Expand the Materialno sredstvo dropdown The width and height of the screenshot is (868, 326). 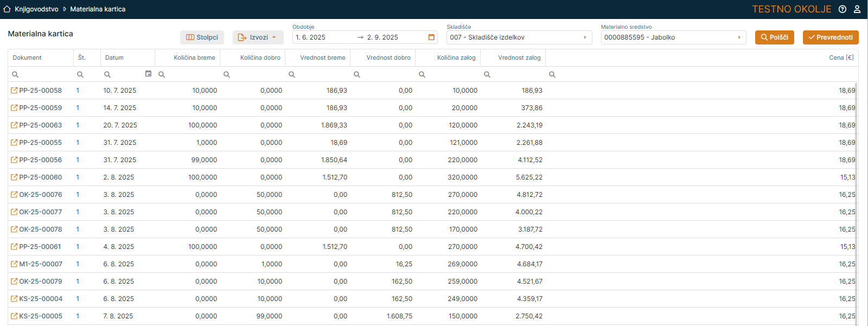[739, 37]
